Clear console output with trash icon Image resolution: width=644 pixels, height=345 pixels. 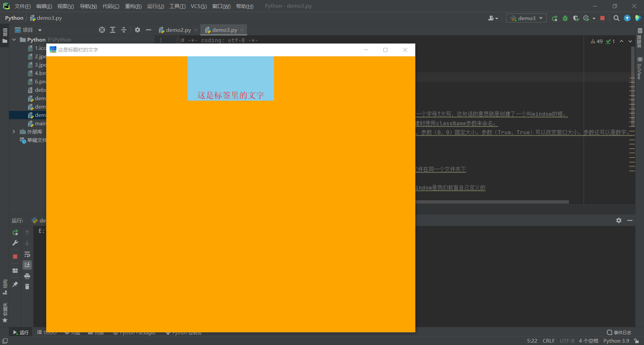click(x=28, y=287)
